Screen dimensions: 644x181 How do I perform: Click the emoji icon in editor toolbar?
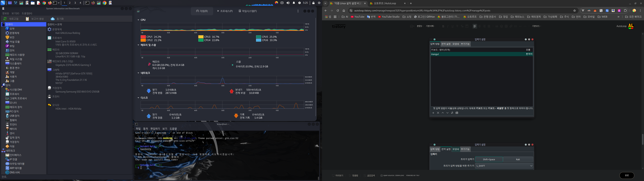click(x=501, y=26)
